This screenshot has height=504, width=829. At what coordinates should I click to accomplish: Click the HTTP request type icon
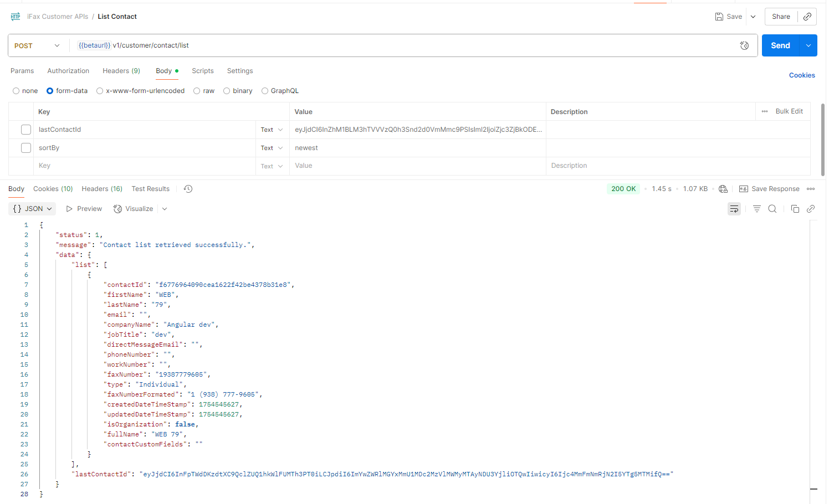click(16, 17)
